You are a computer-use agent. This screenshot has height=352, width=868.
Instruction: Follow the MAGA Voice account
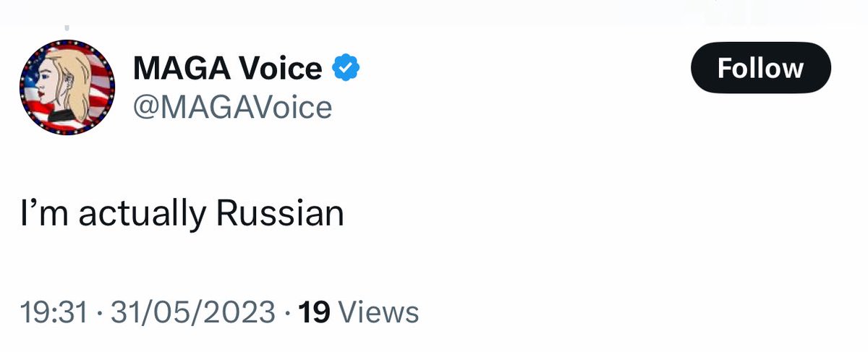point(760,68)
